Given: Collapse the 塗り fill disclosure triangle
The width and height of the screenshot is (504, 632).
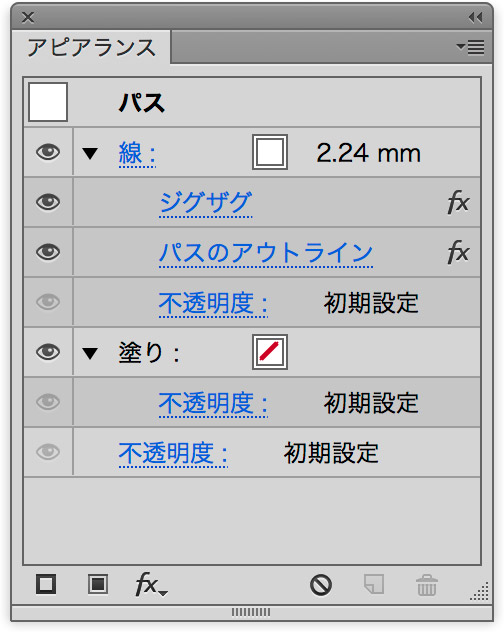Looking at the screenshot, I should coord(90,353).
